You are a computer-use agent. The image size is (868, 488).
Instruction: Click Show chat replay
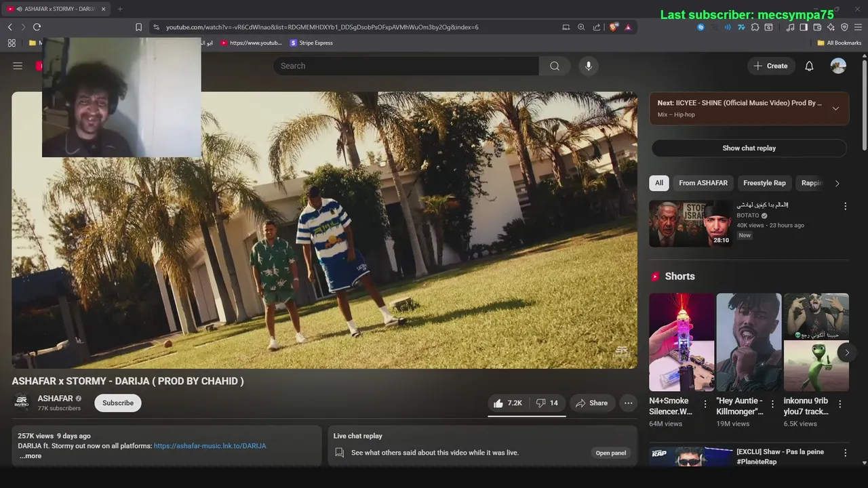[x=749, y=148]
